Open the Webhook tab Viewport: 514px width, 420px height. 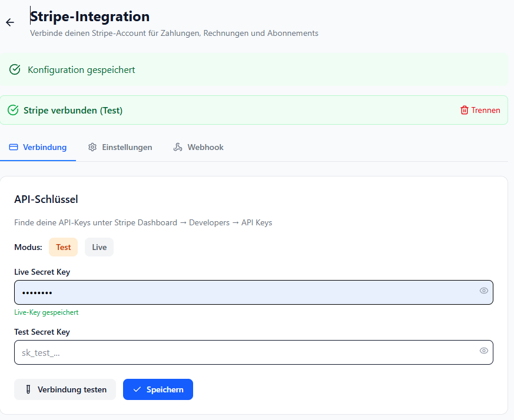point(198,147)
